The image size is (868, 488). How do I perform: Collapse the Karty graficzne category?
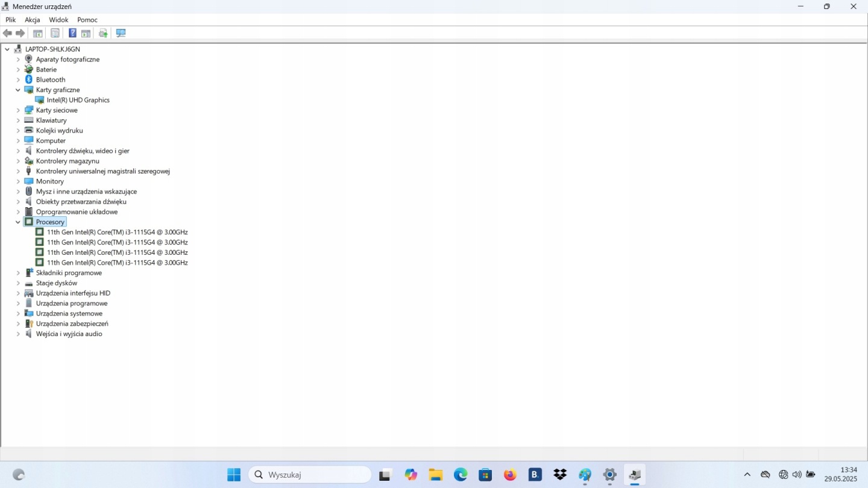(x=18, y=90)
